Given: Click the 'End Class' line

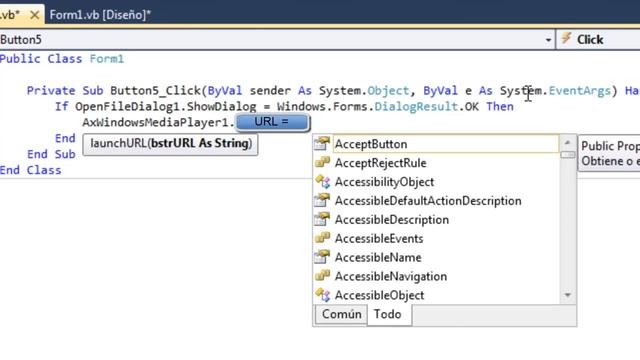Looking at the screenshot, I should [x=31, y=170].
